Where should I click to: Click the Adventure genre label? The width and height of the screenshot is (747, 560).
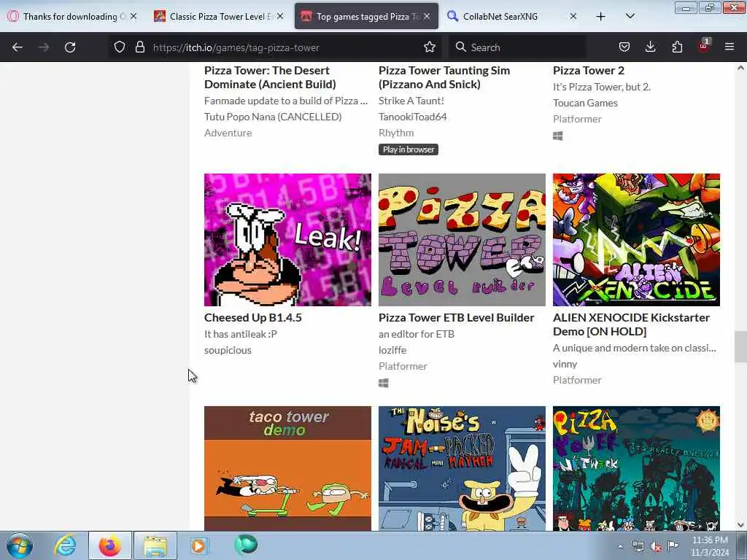tap(228, 133)
